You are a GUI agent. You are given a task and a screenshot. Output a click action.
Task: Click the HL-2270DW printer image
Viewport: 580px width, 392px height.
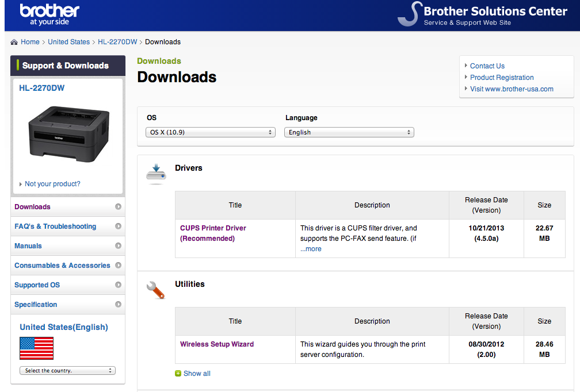click(69, 134)
